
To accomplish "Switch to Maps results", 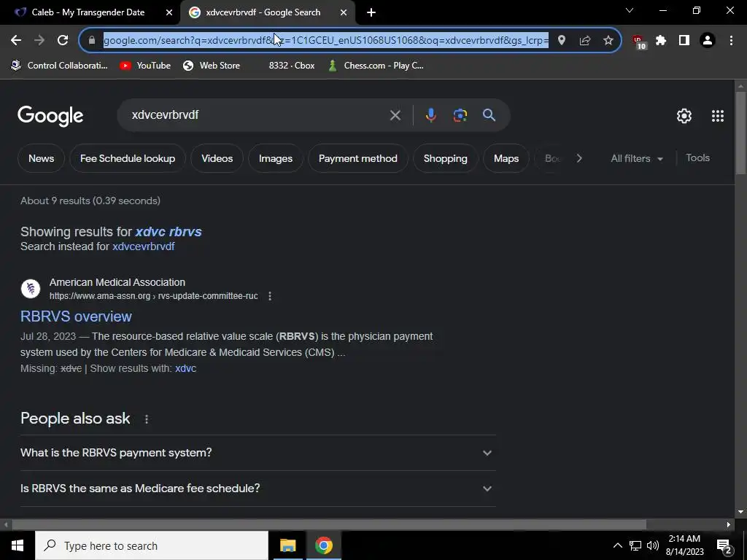I will pyautogui.click(x=506, y=158).
